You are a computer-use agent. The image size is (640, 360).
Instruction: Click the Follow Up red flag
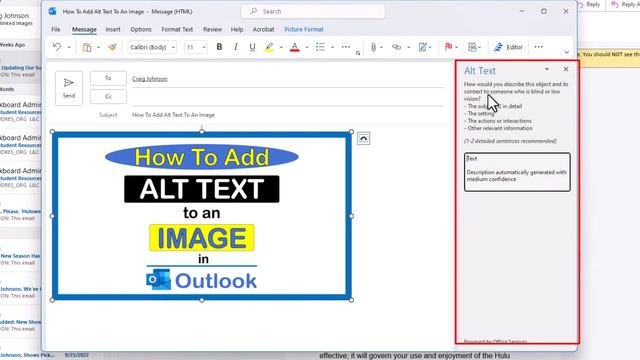449,47
